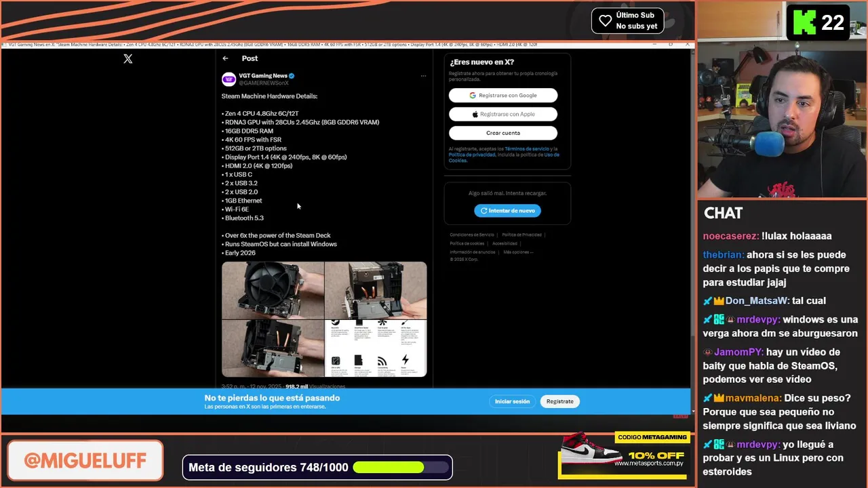Click the sword badge beside mavmalena
The height and width of the screenshot is (488, 868).
coord(708,399)
